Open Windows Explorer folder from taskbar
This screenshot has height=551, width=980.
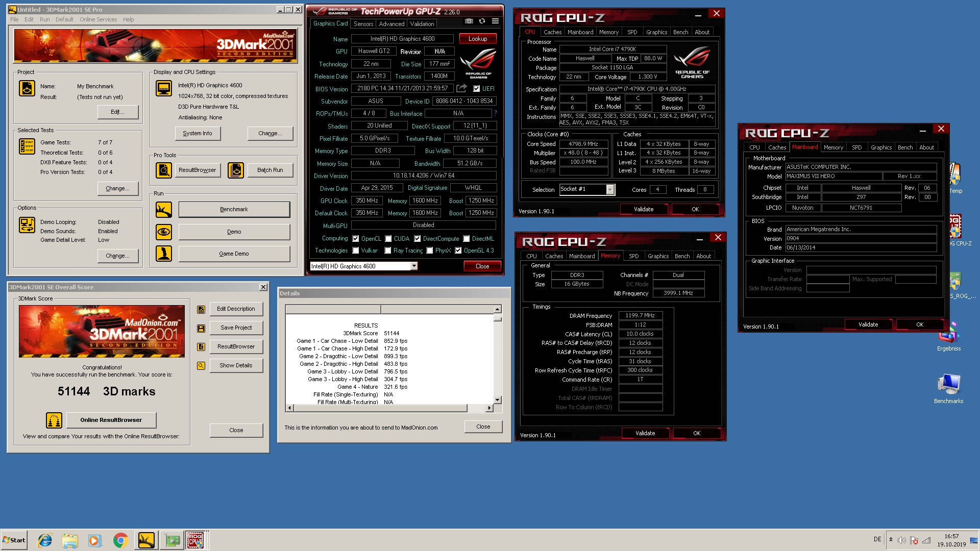pyautogui.click(x=70, y=540)
